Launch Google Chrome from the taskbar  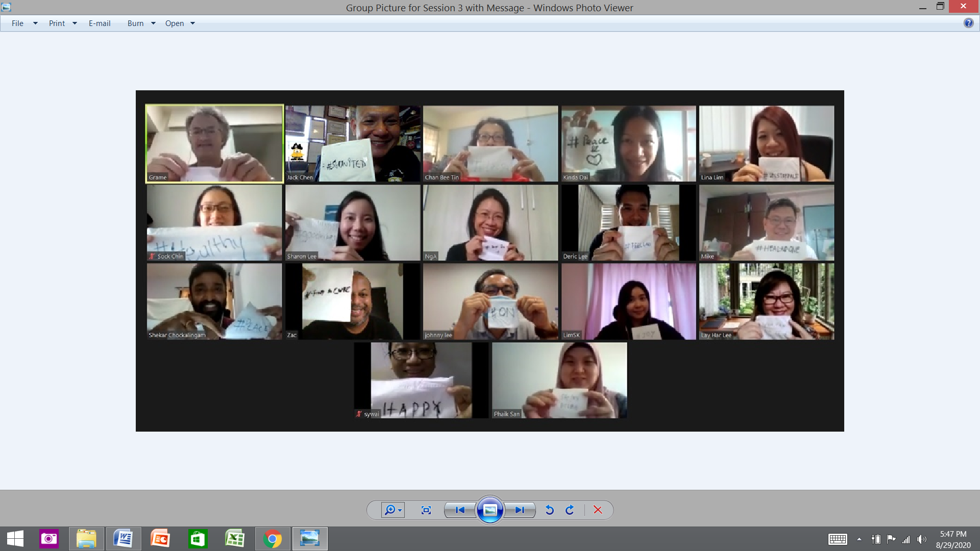tap(273, 538)
